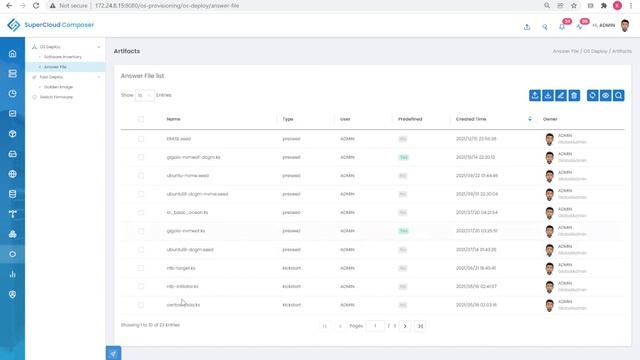
Task: Click the eye view toolbar button
Action: 606,96
